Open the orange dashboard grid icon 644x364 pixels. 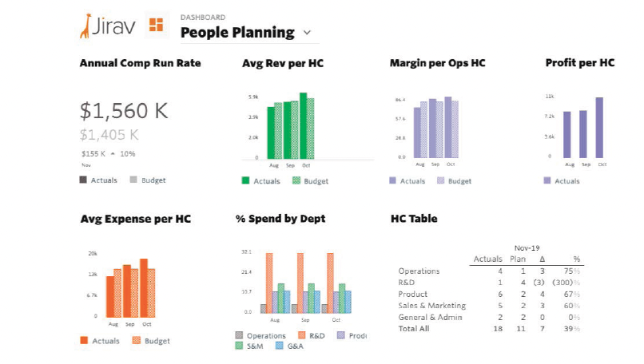[156, 25]
